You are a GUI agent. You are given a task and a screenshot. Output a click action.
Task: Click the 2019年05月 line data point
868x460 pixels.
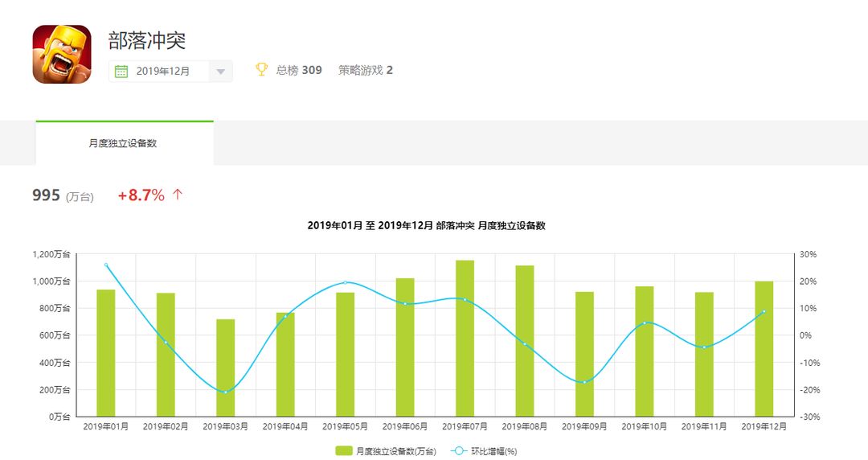pyautogui.click(x=345, y=282)
